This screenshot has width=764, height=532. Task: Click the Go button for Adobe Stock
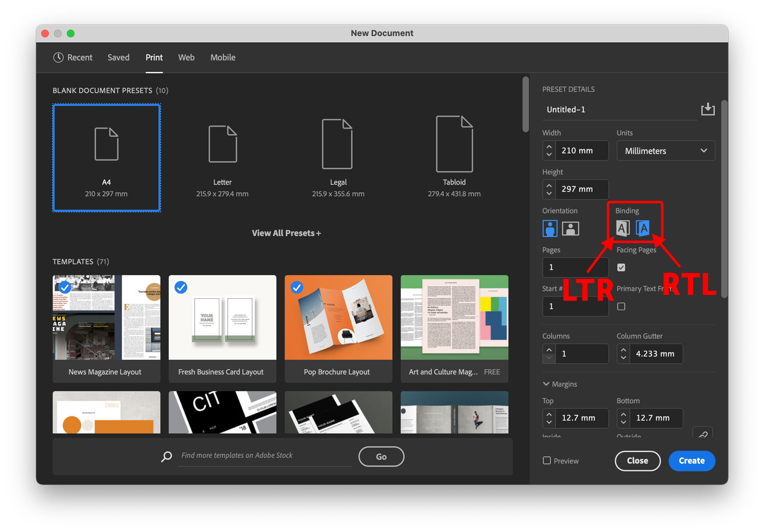pyautogui.click(x=381, y=456)
